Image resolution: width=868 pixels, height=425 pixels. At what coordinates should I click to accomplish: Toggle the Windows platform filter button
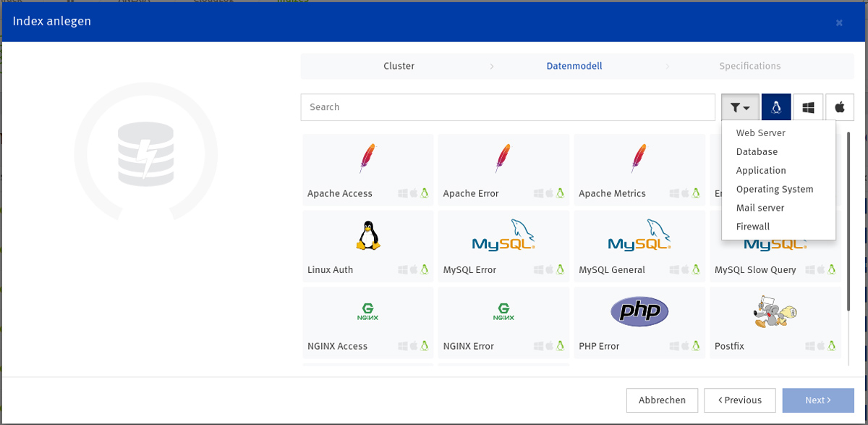808,107
